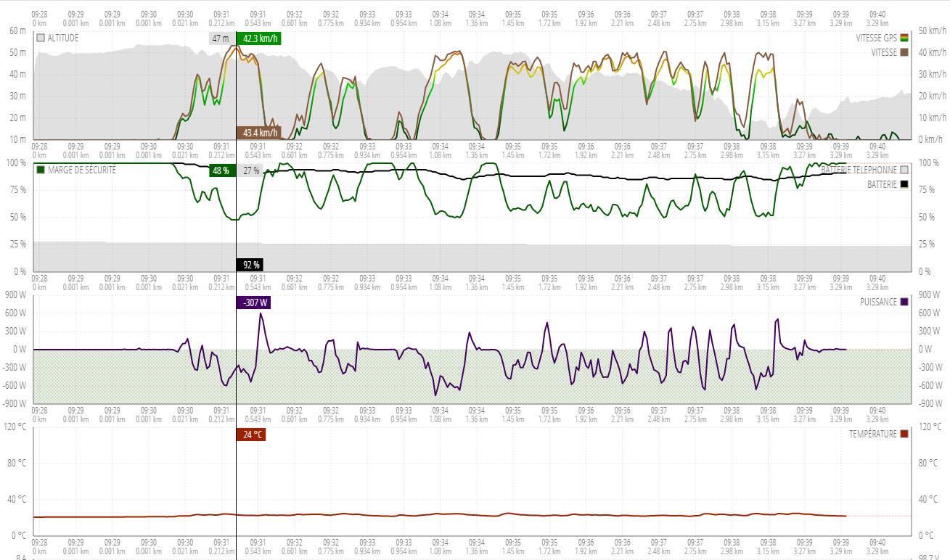
Task: Toggle the black BATTERIE legend entry
Action: coord(888,185)
